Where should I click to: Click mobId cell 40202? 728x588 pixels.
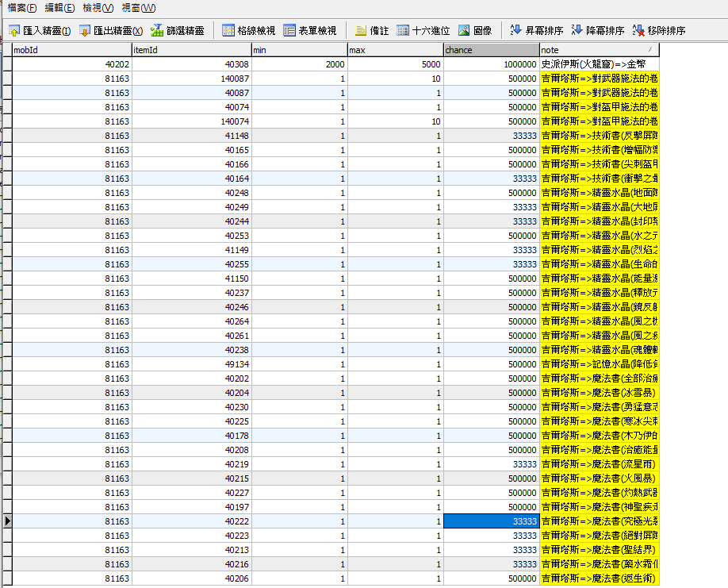(72, 64)
